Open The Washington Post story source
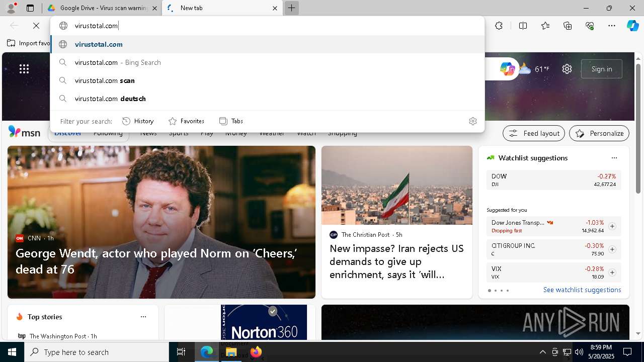Screen dimensions: 644x362 pos(57,336)
